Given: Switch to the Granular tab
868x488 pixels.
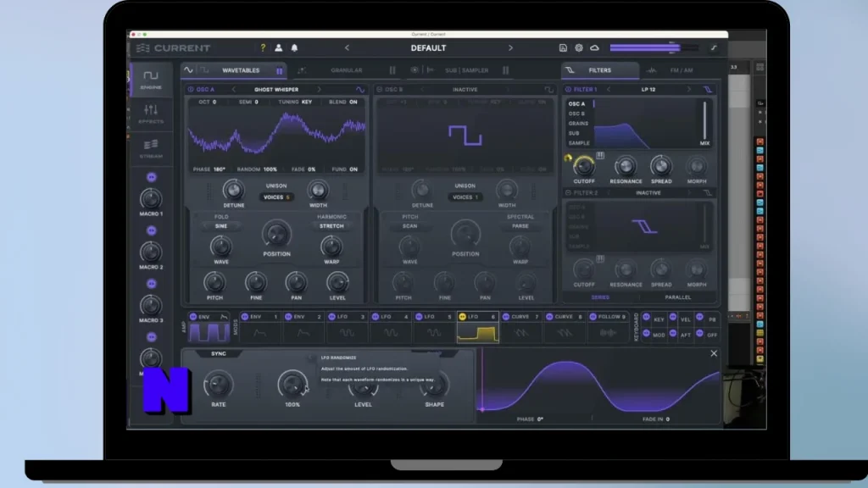Looking at the screenshot, I should pos(347,71).
